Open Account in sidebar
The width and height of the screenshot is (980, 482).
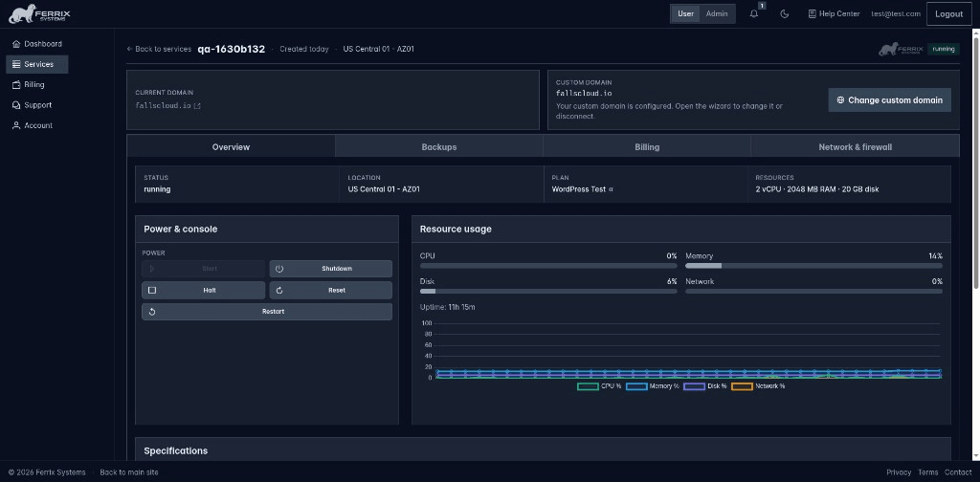37,125
